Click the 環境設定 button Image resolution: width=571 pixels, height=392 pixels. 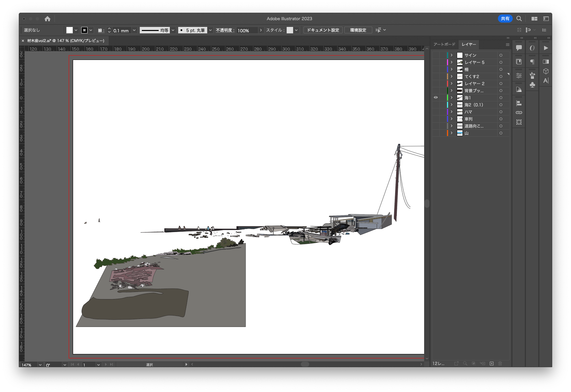[358, 30]
